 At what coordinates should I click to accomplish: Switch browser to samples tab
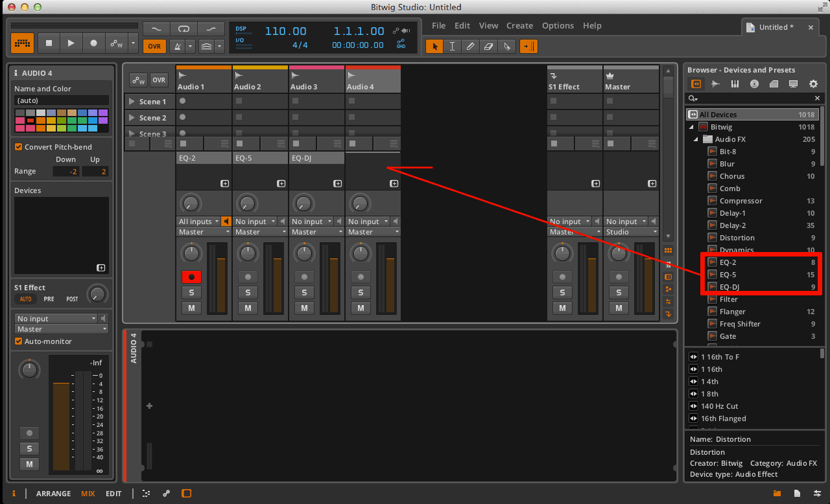click(x=716, y=84)
